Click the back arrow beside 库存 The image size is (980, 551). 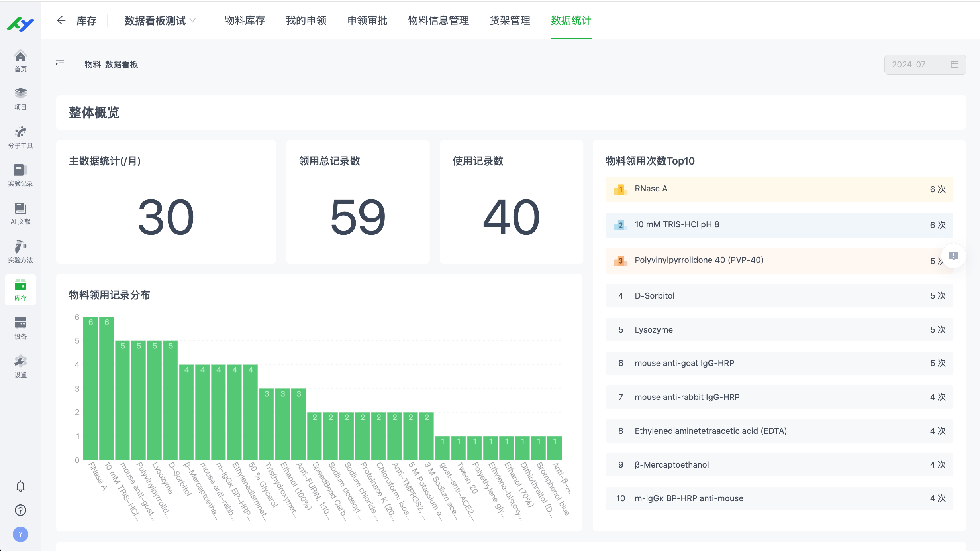[x=61, y=20]
